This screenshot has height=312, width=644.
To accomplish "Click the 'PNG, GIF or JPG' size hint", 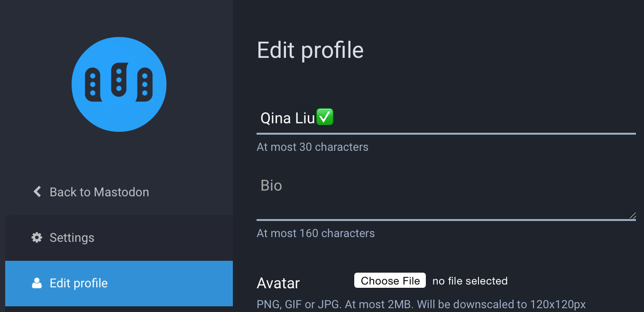I will 421,304.
